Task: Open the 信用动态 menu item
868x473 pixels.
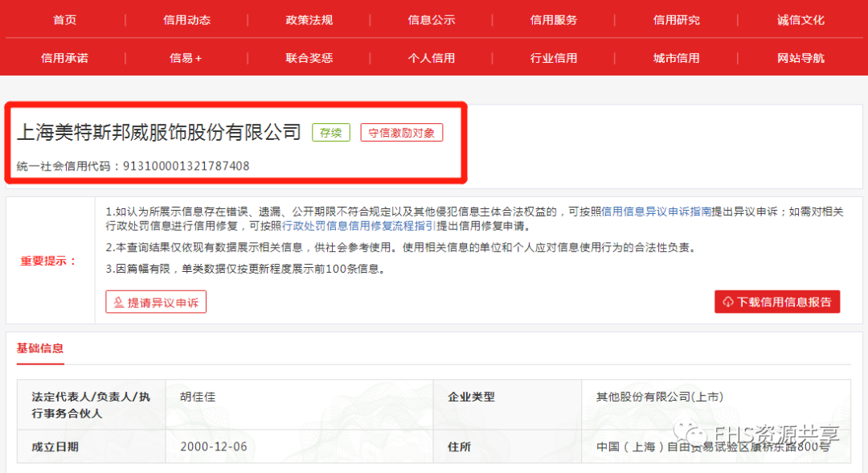Action: 187,20
